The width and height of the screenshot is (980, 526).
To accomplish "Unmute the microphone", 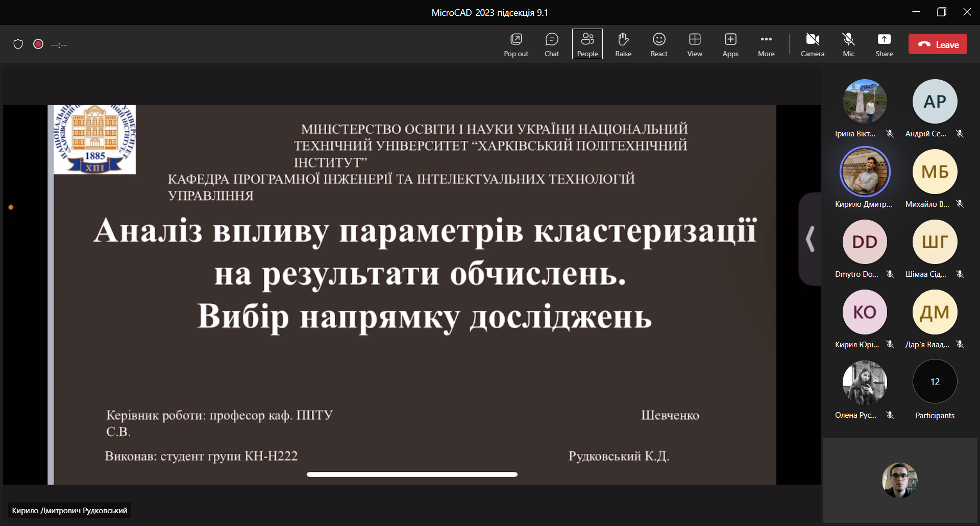I will point(848,44).
